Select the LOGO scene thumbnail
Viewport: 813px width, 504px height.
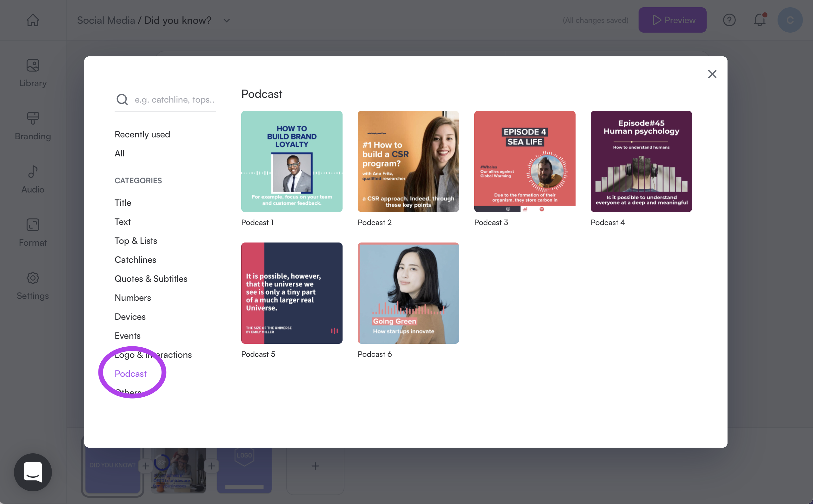[244, 470]
